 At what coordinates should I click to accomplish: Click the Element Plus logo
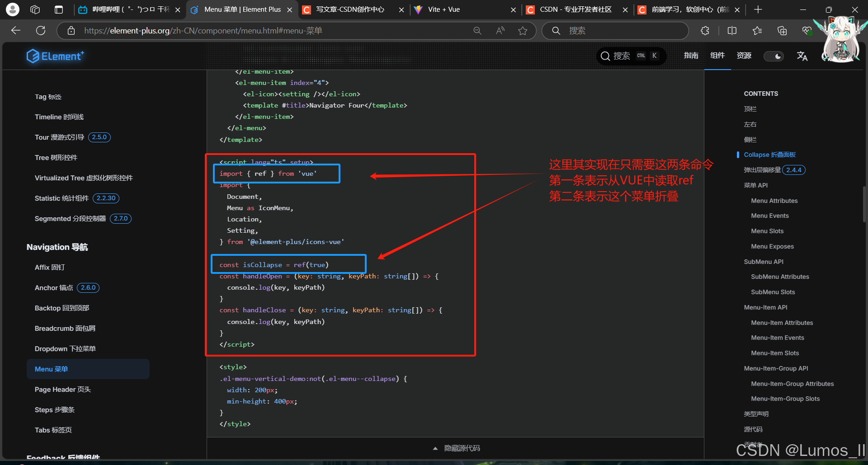coord(55,56)
